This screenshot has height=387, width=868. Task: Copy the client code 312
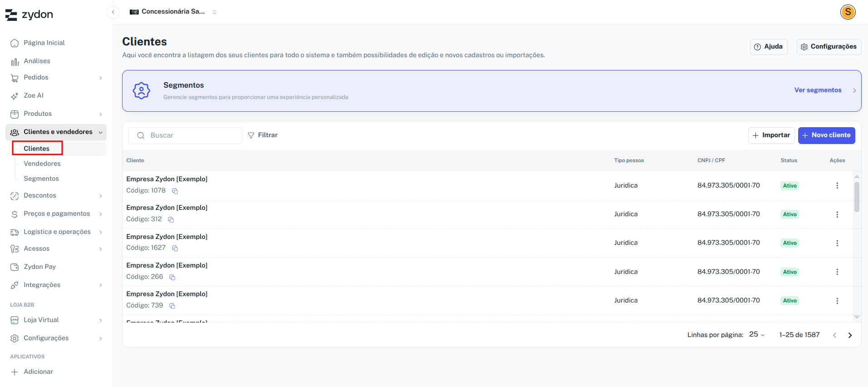[171, 220]
